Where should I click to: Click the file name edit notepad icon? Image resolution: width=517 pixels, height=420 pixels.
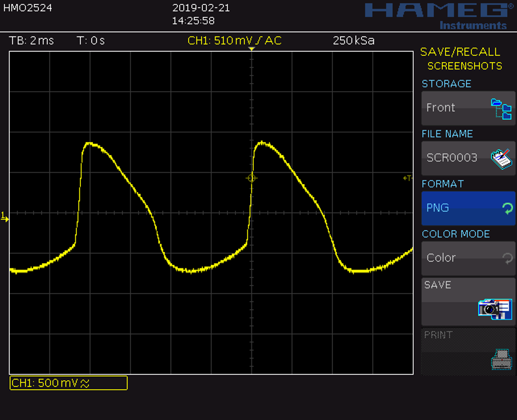tap(501, 159)
